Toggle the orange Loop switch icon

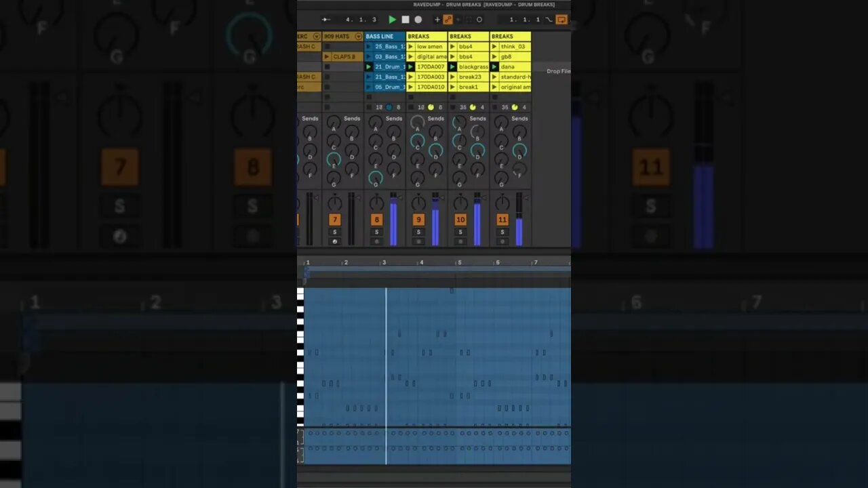pos(561,20)
